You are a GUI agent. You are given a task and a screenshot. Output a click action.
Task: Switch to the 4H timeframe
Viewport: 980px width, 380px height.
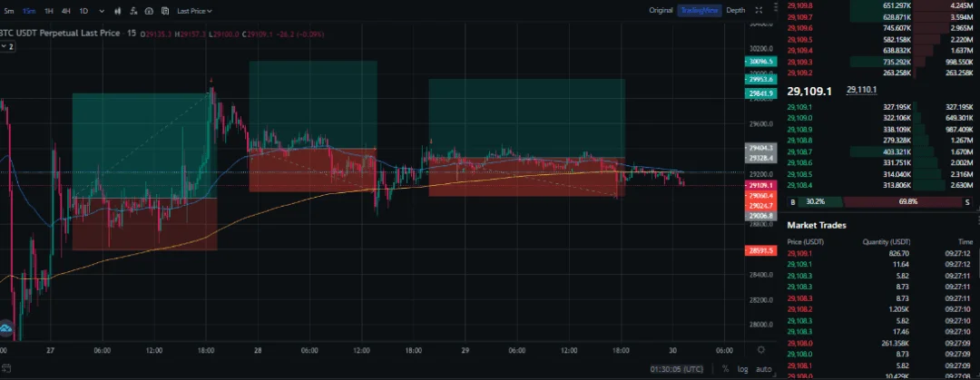66,11
